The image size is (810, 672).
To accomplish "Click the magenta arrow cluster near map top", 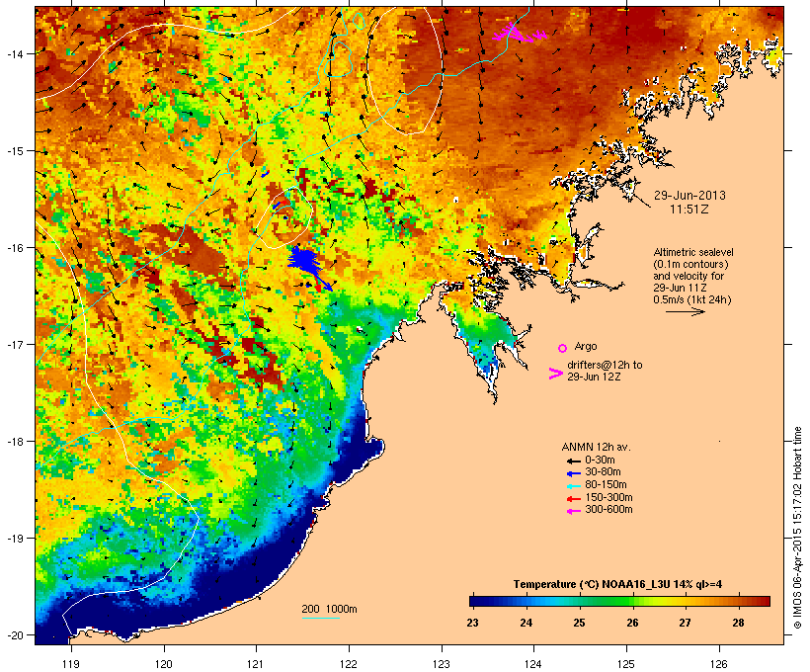I will (x=520, y=34).
